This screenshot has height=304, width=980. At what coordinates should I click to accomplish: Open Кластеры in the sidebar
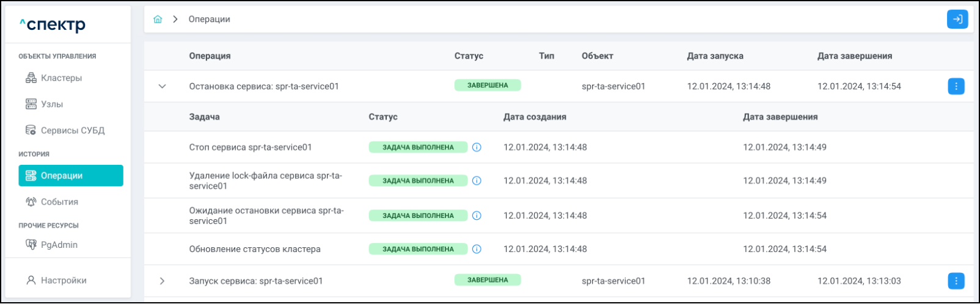pyautogui.click(x=61, y=78)
